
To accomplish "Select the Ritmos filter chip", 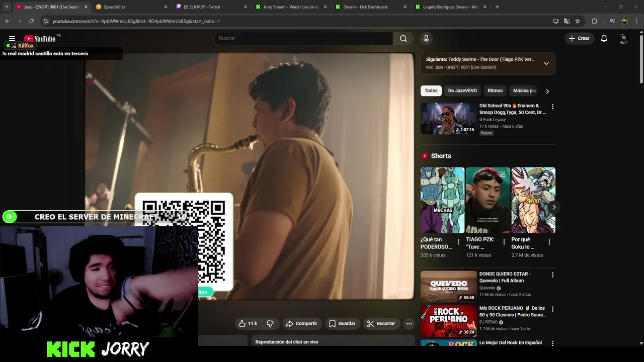I will point(495,90).
